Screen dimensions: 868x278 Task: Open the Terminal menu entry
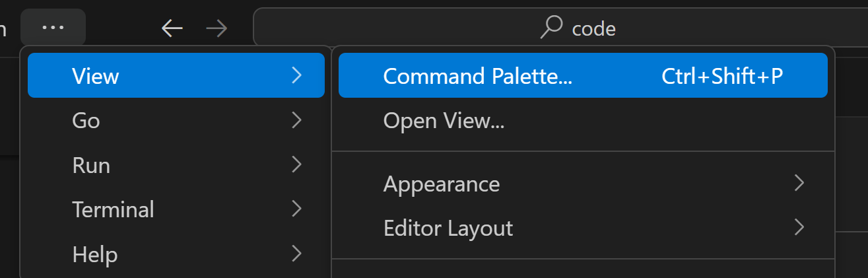pos(113,209)
